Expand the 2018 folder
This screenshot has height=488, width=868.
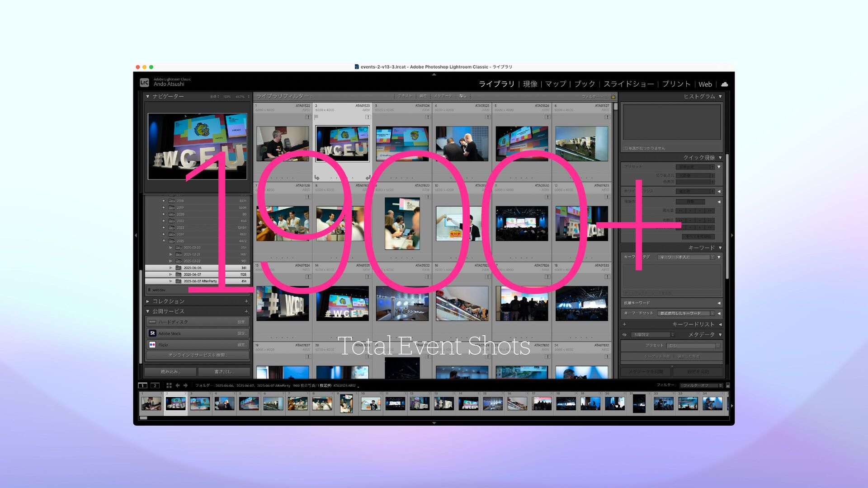[164, 201]
